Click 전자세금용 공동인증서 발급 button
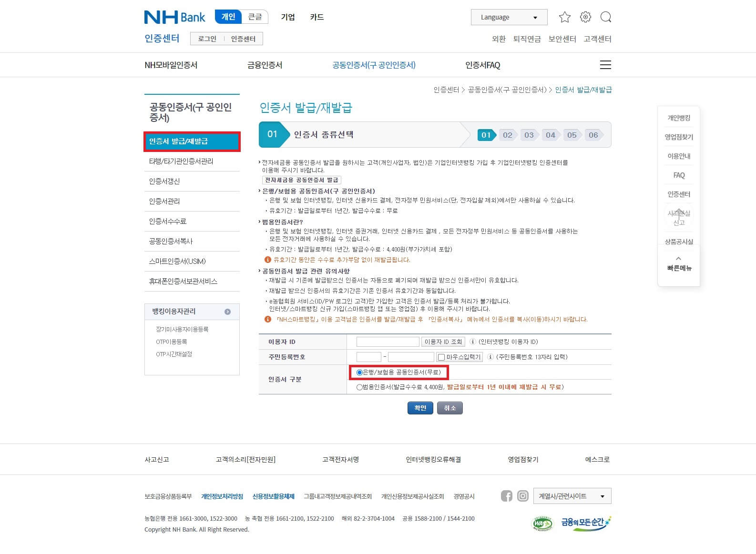The image size is (756, 554). pos(301,180)
